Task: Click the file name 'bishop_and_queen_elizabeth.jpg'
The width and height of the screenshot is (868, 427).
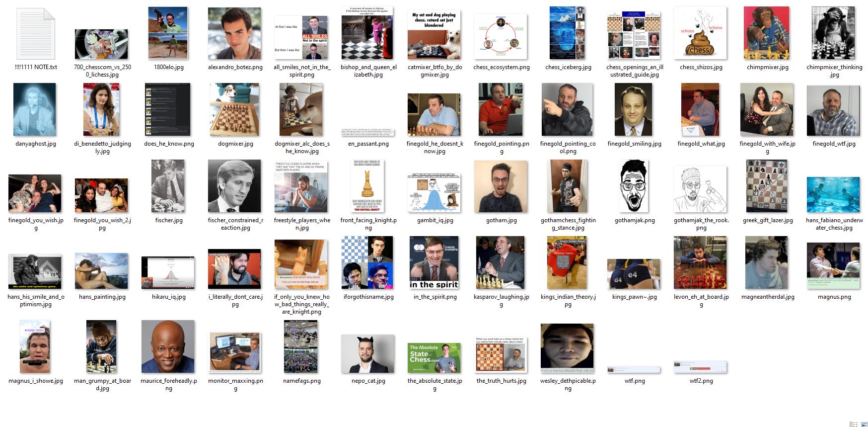Action: (368, 71)
